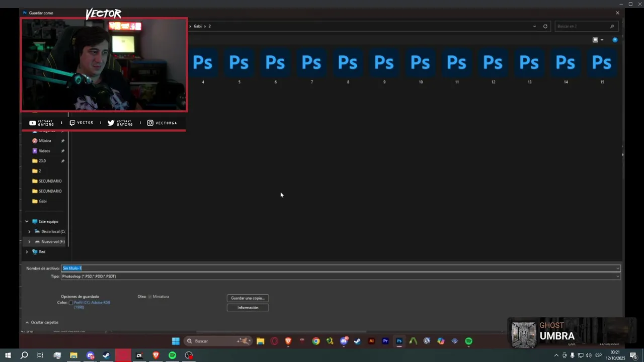Expand the 'Disco local (C:)' node

[29, 231]
